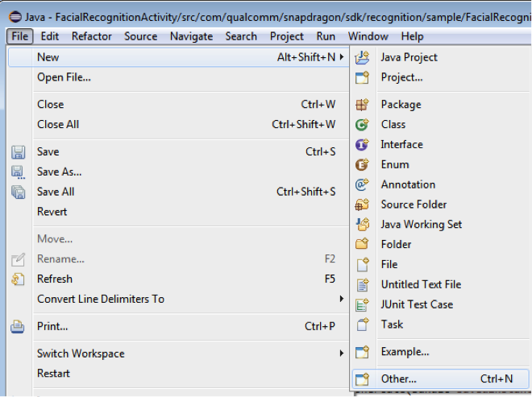Click the Eclipse logo in title bar
The image size is (532, 397).
click(x=15, y=17)
